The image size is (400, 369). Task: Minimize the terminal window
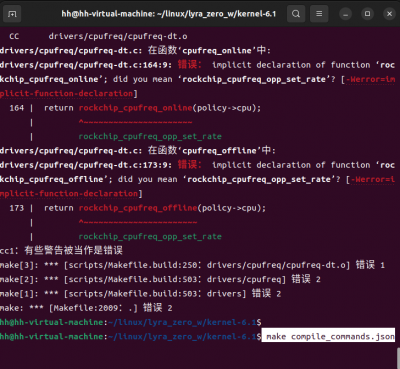[345, 14]
